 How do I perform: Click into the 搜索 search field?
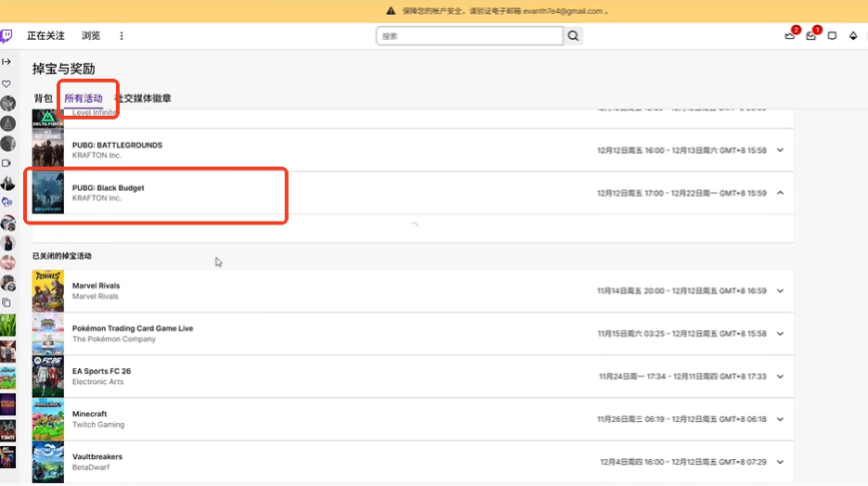469,36
